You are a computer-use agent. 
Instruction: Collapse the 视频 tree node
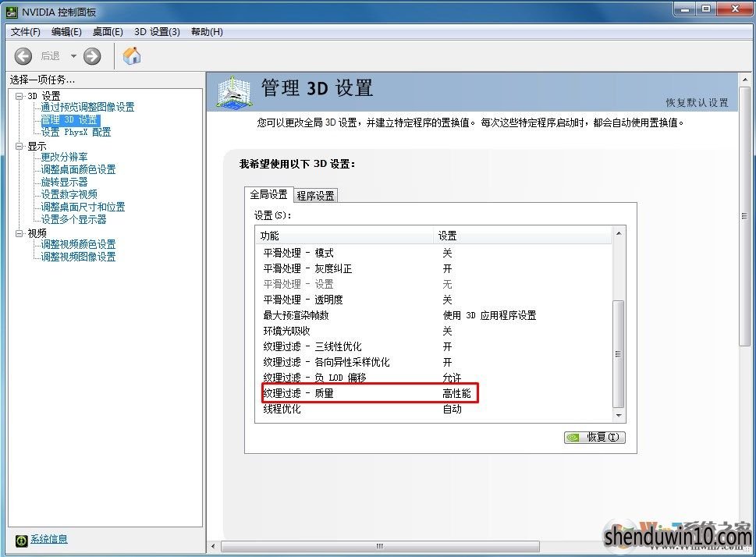point(20,233)
